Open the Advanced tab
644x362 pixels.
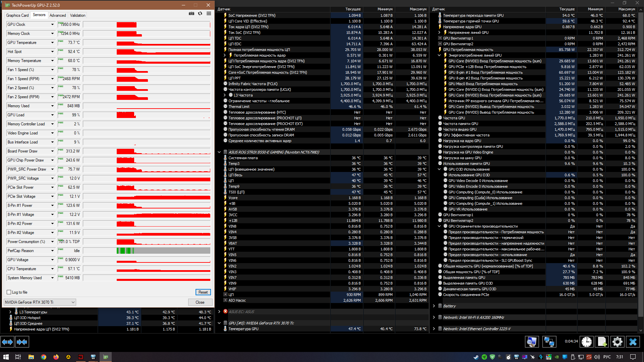[x=58, y=15]
